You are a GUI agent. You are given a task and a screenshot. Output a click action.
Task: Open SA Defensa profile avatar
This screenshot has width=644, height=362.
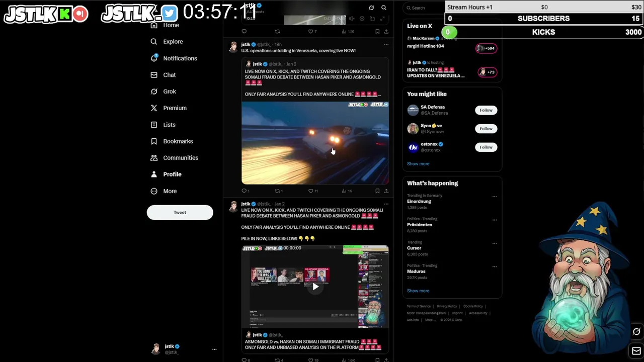(x=413, y=110)
